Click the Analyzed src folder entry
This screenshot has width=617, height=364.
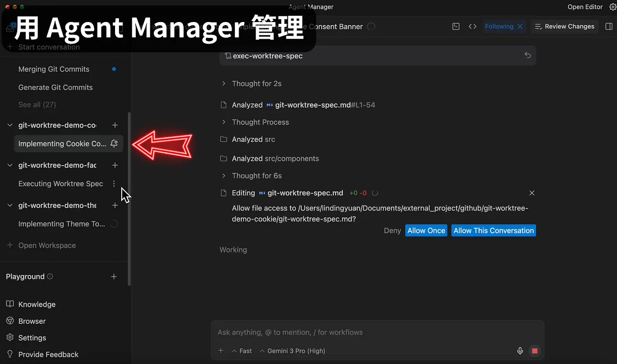[x=248, y=139]
